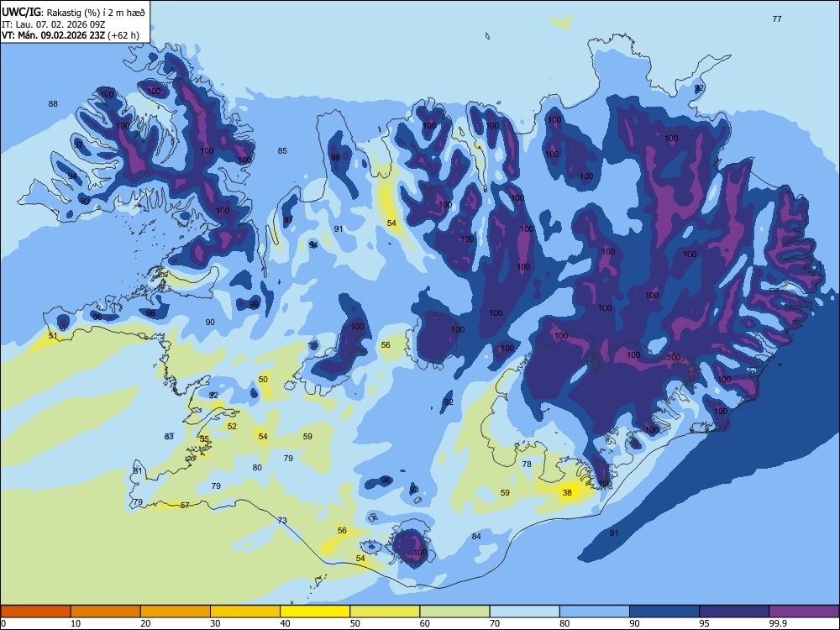The height and width of the screenshot is (630, 840).
Task: Pick the bright yellow 40–50 legend swatch
Action: click(x=315, y=612)
